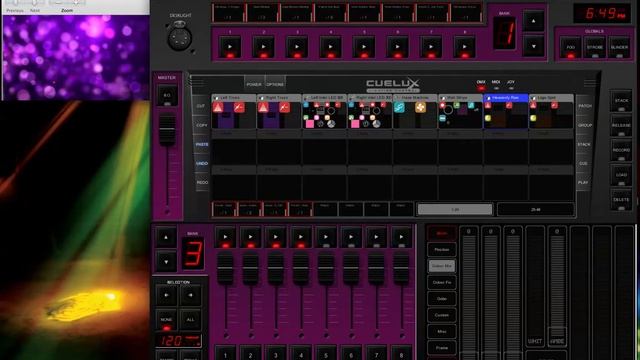640x360 pixels.
Task: Increase the top bank with up arrow
Action: click(533, 21)
